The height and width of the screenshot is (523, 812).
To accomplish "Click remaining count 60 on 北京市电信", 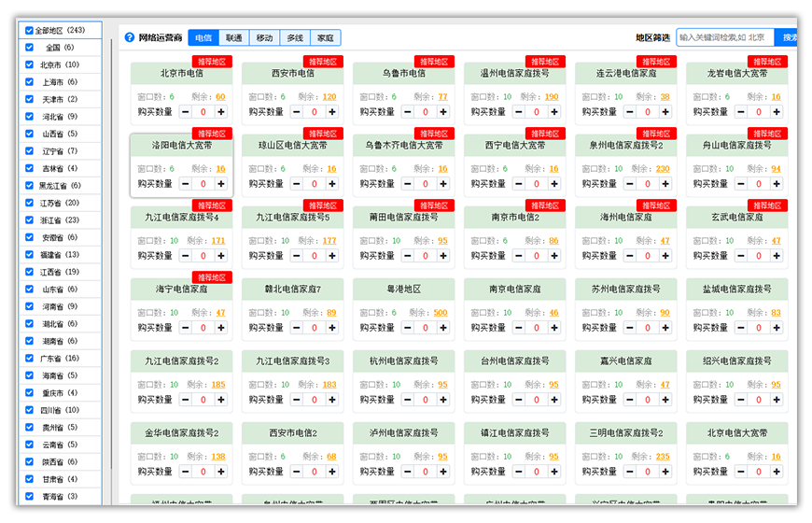I will (x=220, y=97).
